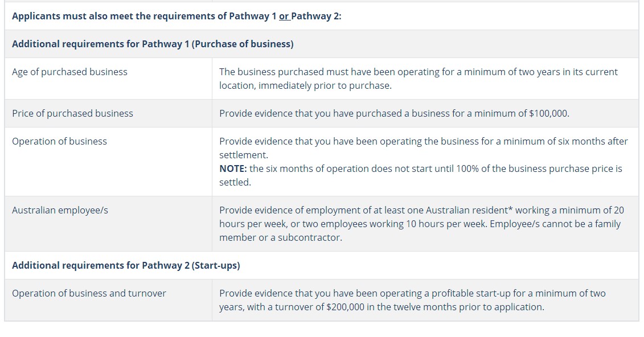Image resolution: width=644 pixels, height=337 pixels.
Task: Select the Pathway 1 purchase of business heading
Action: pos(153,44)
